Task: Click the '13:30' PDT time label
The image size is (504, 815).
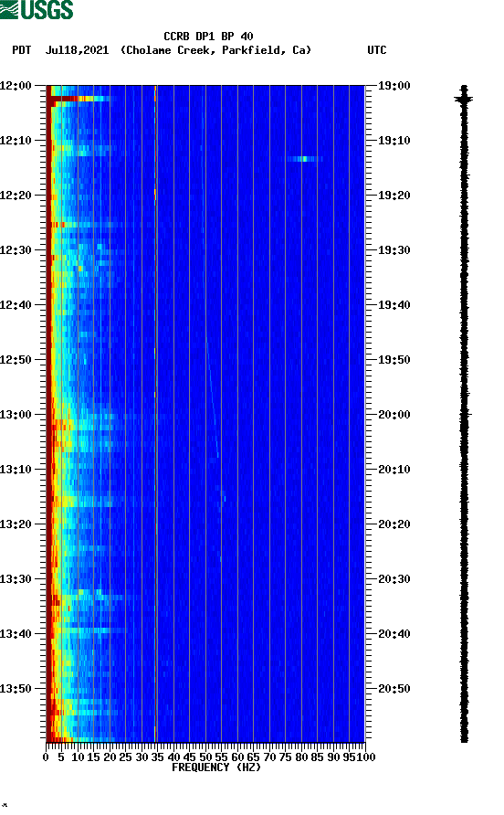Action: (x=16, y=579)
